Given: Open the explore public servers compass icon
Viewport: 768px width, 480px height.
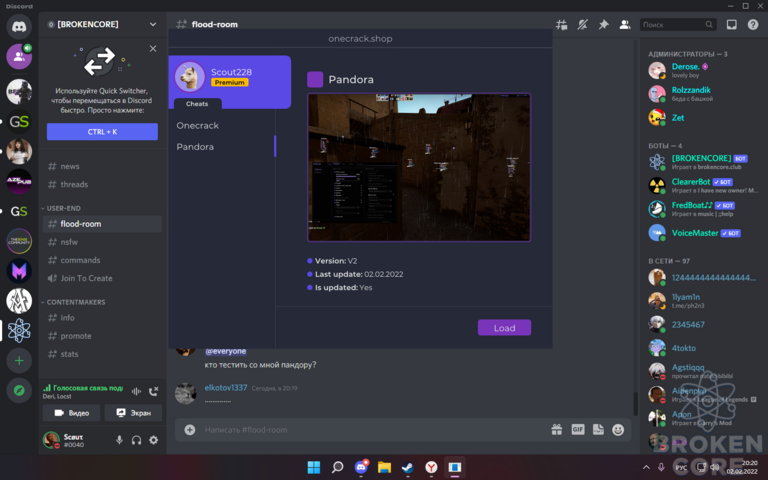Looking at the screenshot, I should click(x=19, y=391).
